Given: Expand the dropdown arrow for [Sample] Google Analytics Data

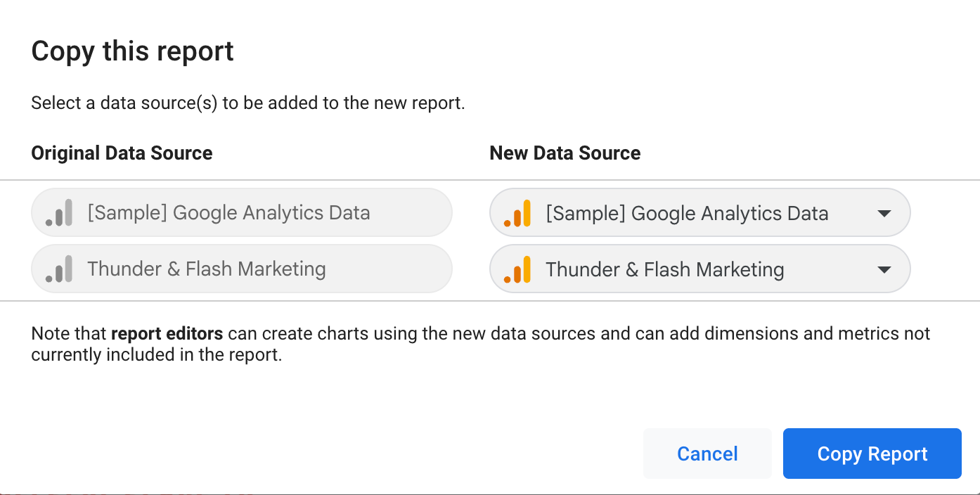Looking at the screenshot, I should 884,213.
